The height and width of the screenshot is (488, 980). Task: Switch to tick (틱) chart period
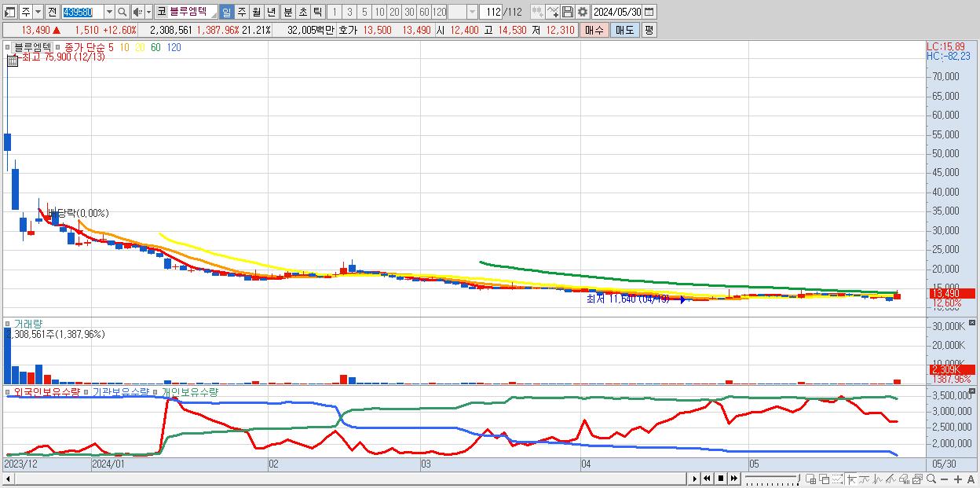click(316, 12)
